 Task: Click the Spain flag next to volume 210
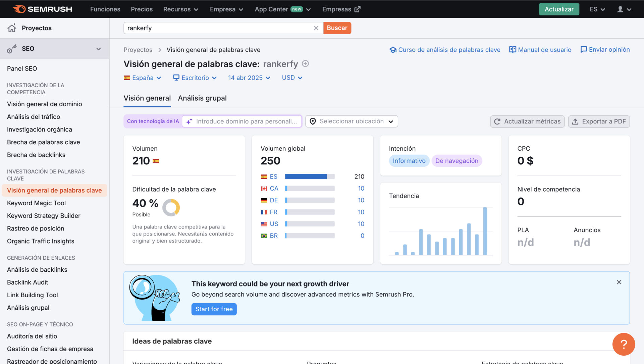click(x=156, y=161)
